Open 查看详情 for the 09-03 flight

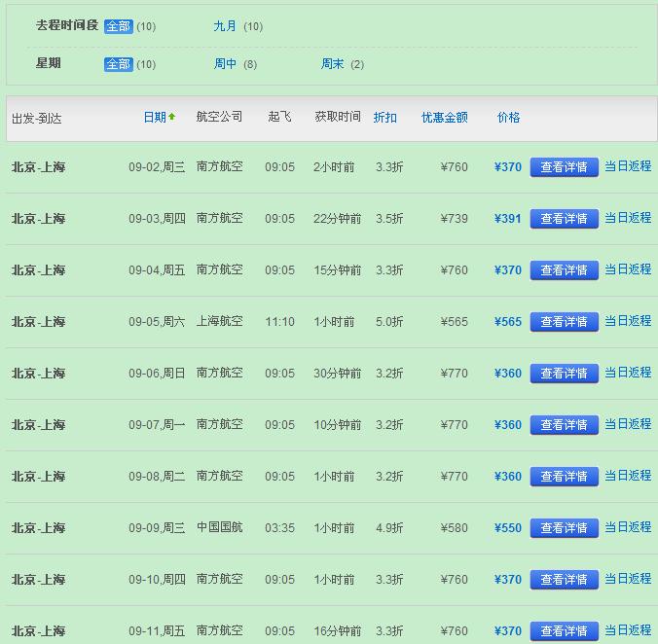[x=564, y=219]
